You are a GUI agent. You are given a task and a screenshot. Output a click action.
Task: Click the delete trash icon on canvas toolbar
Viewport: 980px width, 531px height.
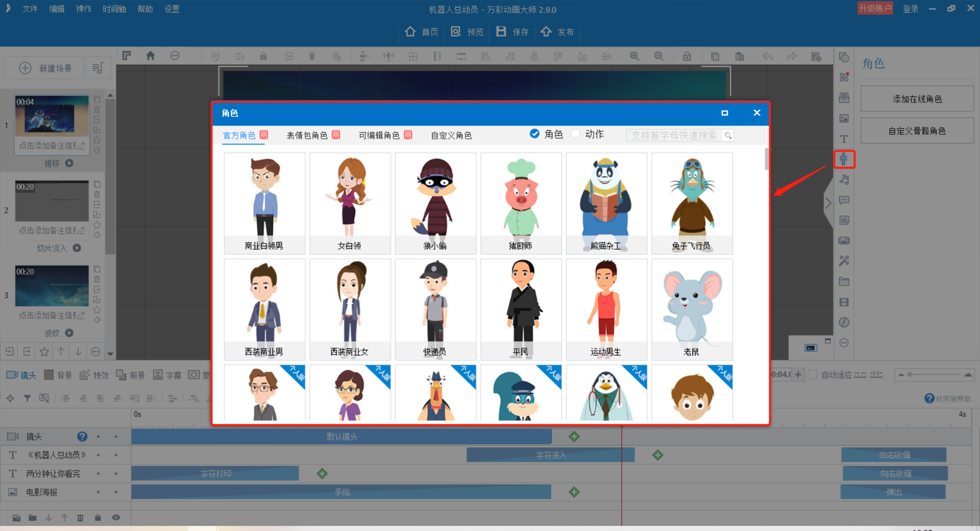[312, 56]
